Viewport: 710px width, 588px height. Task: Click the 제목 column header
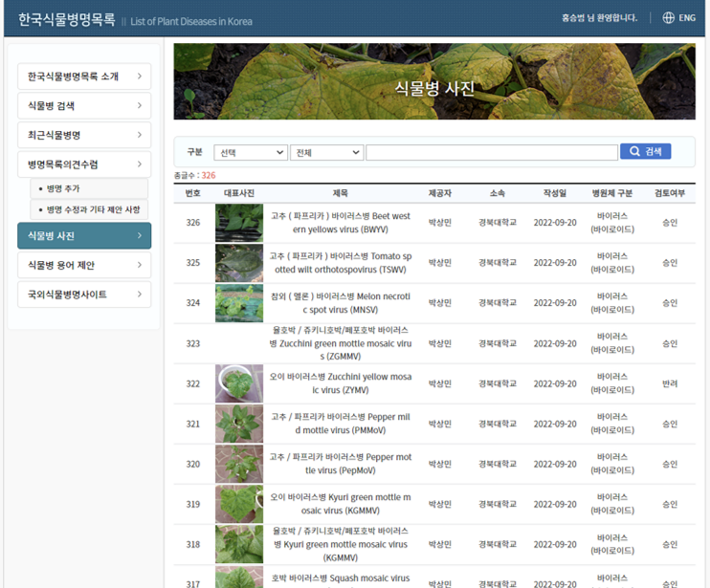(341, 193)
